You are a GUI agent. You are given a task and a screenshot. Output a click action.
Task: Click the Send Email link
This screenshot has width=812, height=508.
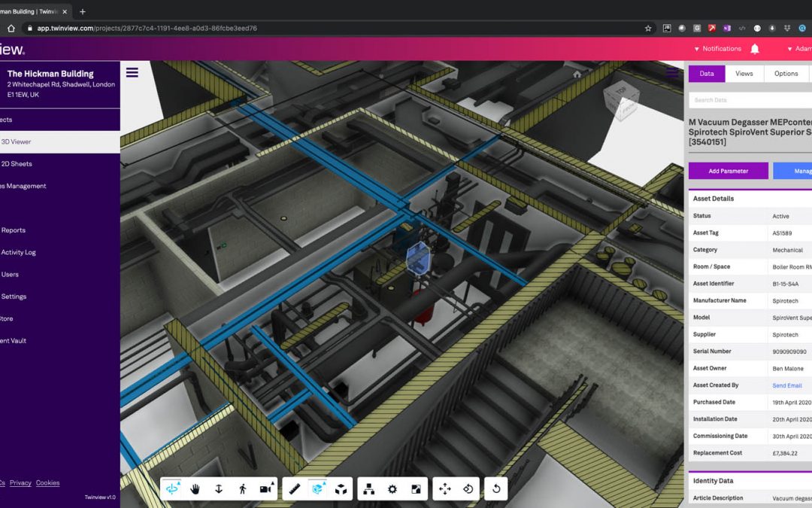(786, 385)
